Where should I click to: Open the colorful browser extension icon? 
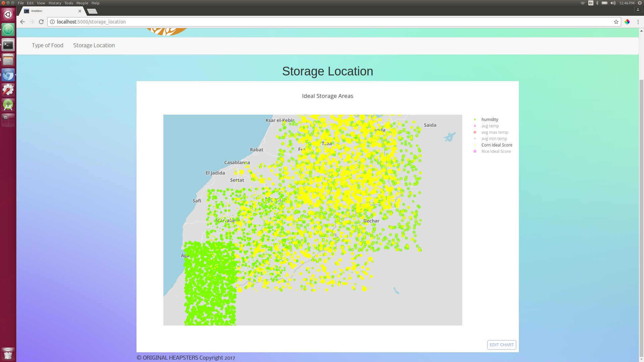(x=627, y=22)
